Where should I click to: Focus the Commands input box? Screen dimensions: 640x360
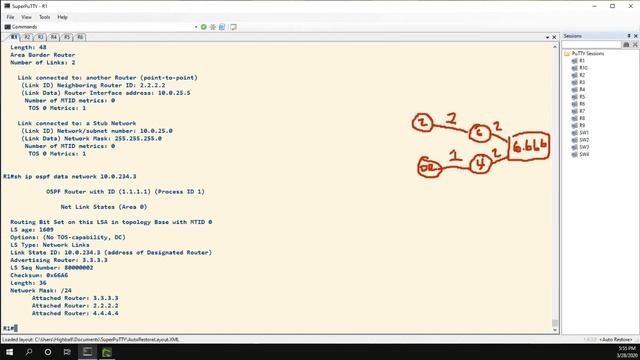(x=114, y=27)
